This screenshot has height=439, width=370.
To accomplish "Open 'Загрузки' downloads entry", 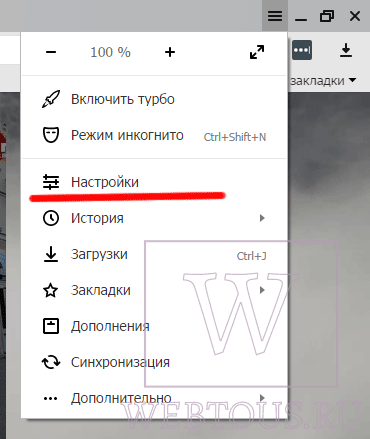I will [99, 254].
